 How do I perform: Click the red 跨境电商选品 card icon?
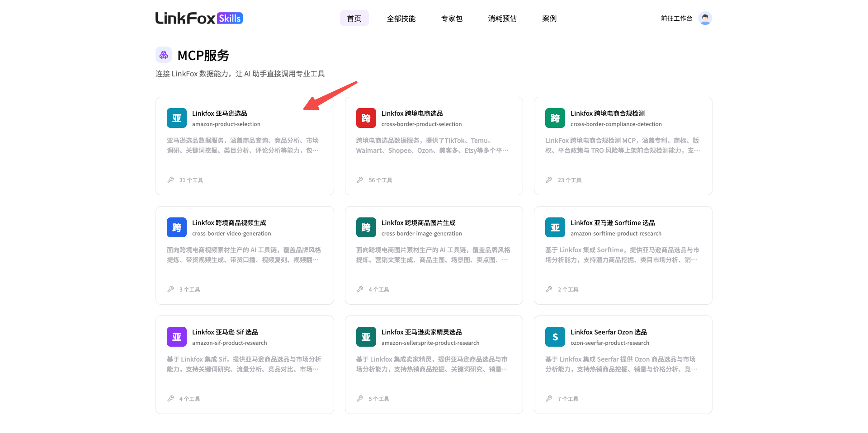(x=366, y=118)
